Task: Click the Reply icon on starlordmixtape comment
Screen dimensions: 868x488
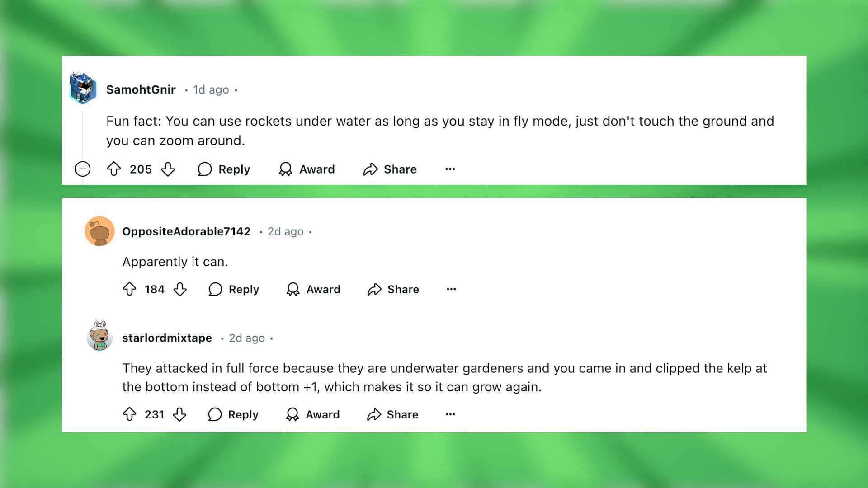Action: tap(213, 414)
